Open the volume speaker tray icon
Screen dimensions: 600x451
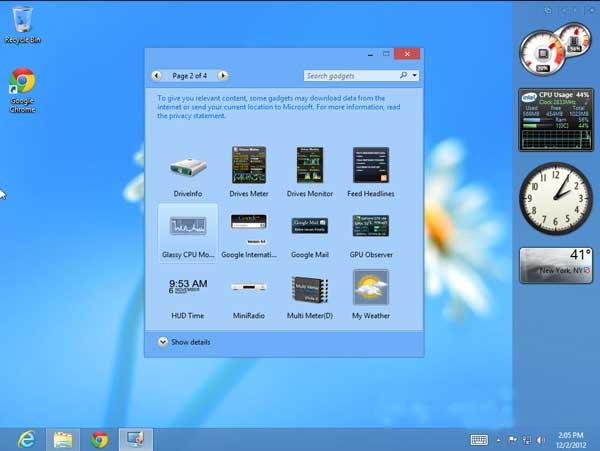[541, 440]
